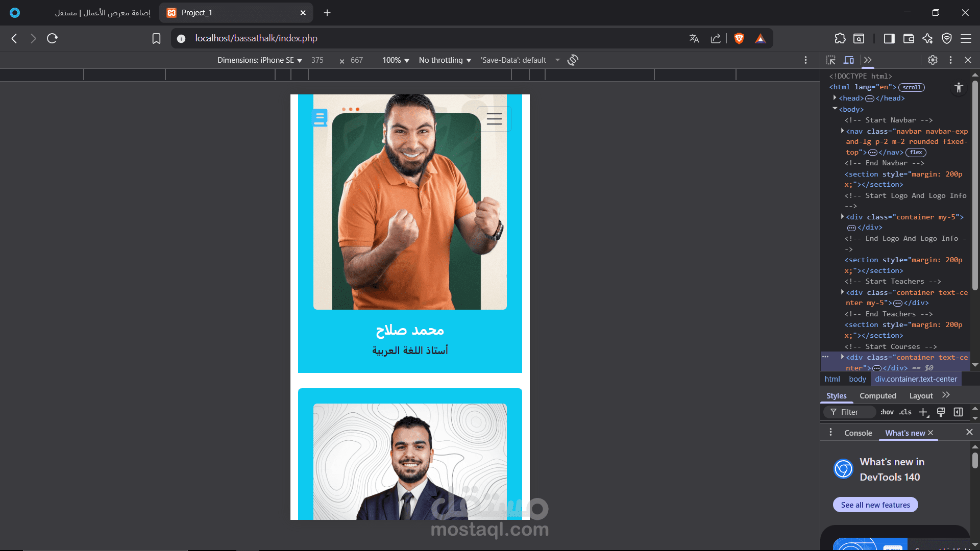Reload the current page
The image size is (980, 551).
(x=52, y=38)
